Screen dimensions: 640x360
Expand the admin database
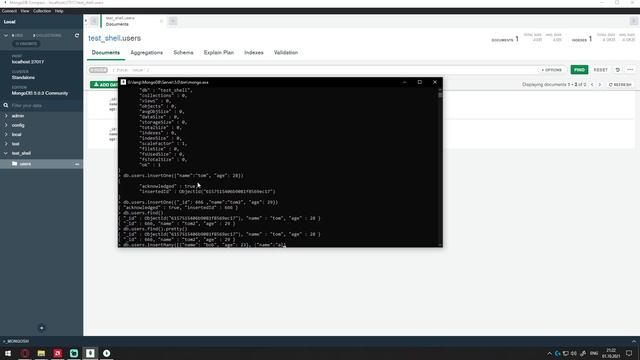[6, 116]
